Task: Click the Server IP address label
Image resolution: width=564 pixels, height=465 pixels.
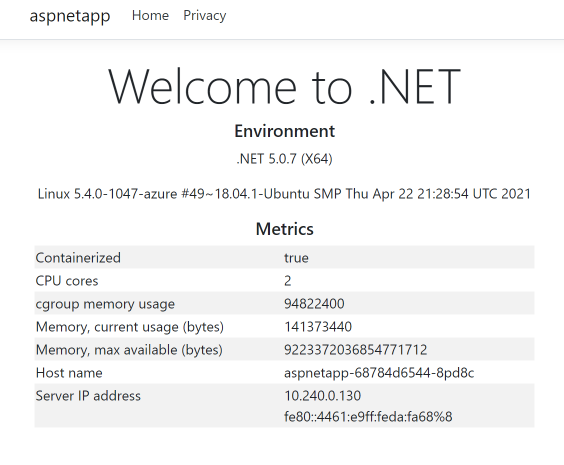Action: (88, 396)
